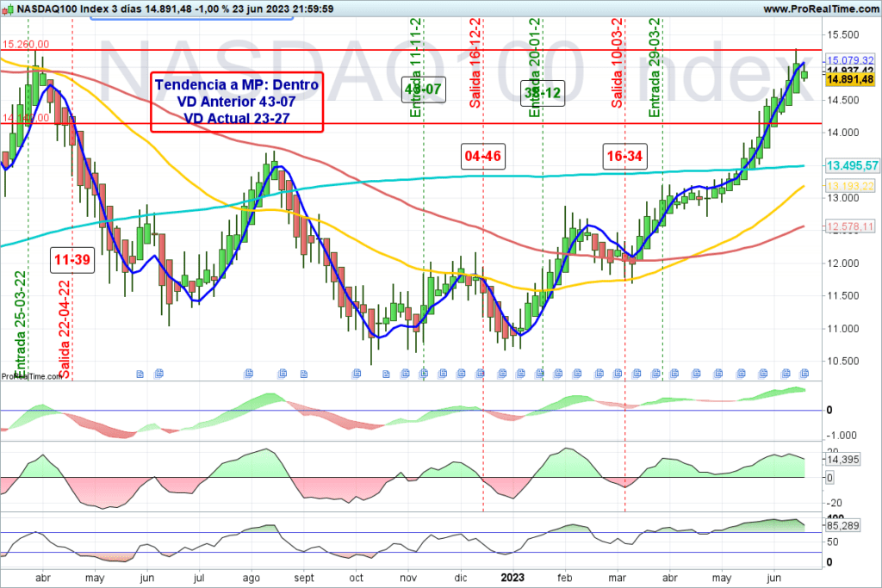882x588 pixels.
Task: Open the most recent event note icon
Action: (x=804, y=374)
